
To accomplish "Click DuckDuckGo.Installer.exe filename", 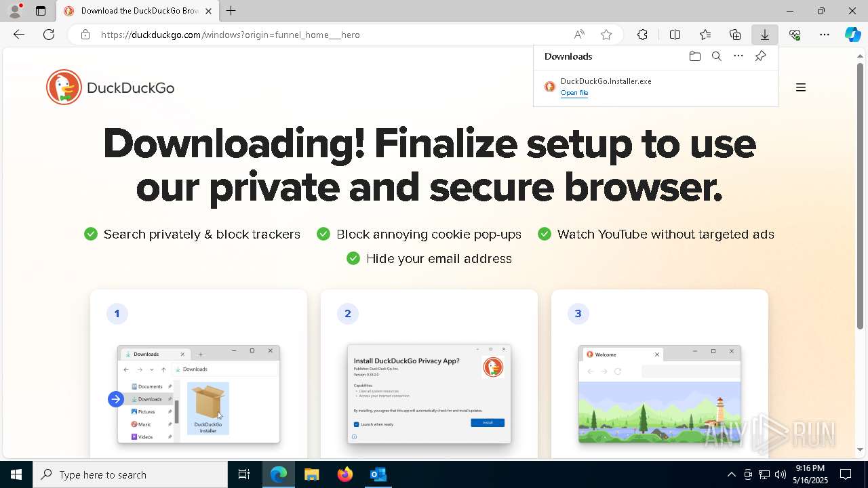I will (606, 81).
